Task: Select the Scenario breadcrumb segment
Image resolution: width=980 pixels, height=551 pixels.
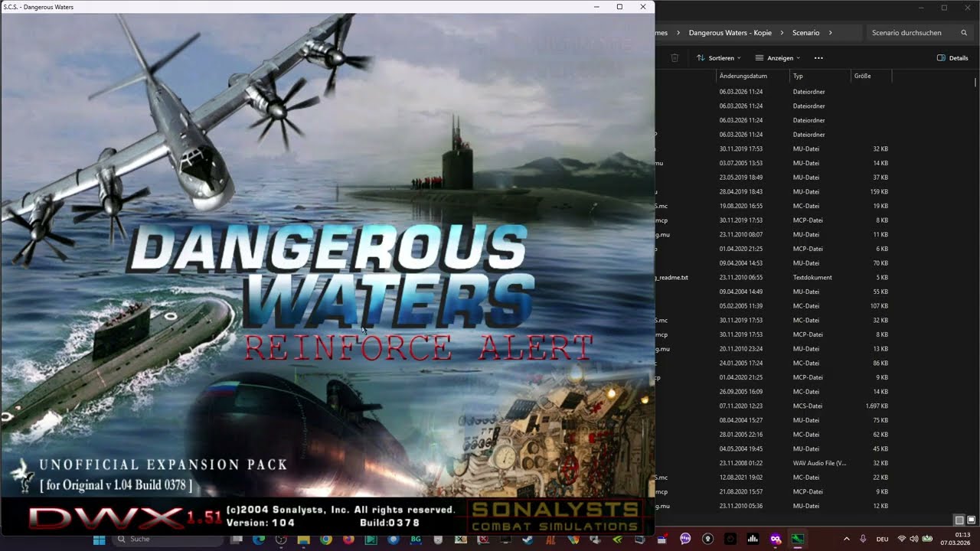Action: (805, 33)
